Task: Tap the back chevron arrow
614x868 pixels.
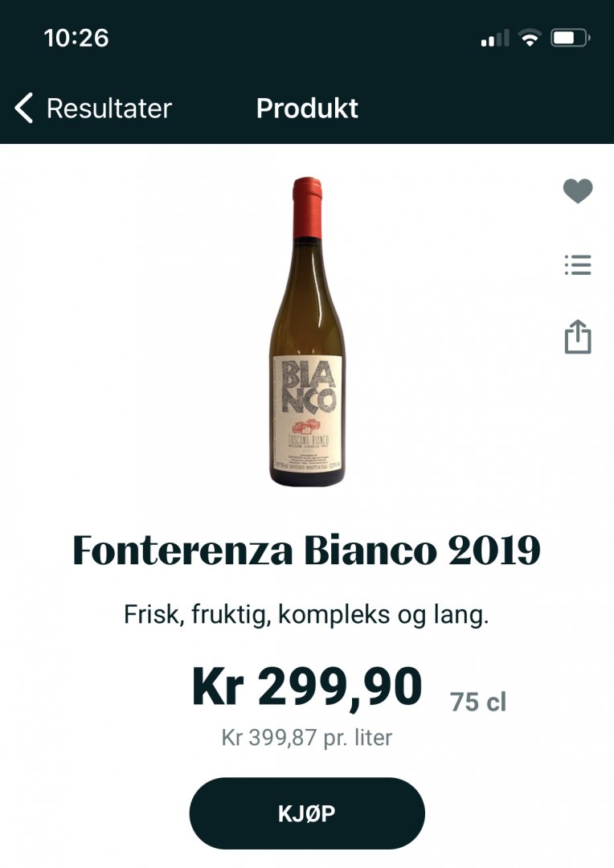Action: [x=24, y=108]
